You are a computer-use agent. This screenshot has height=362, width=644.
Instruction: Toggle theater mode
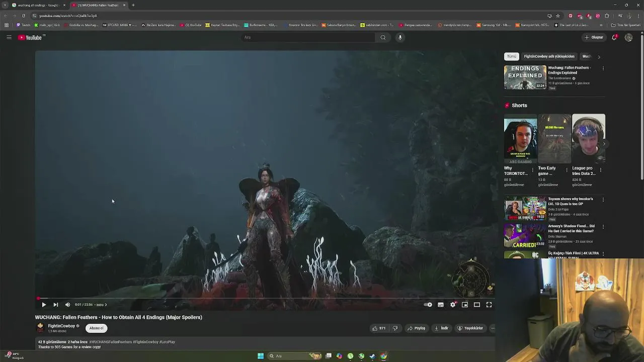(477, 305)
